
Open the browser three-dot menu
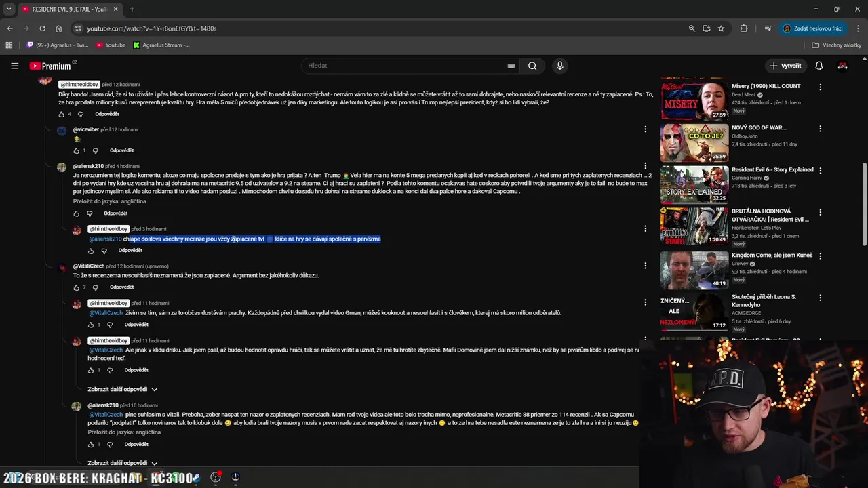[x=858, y=28]
